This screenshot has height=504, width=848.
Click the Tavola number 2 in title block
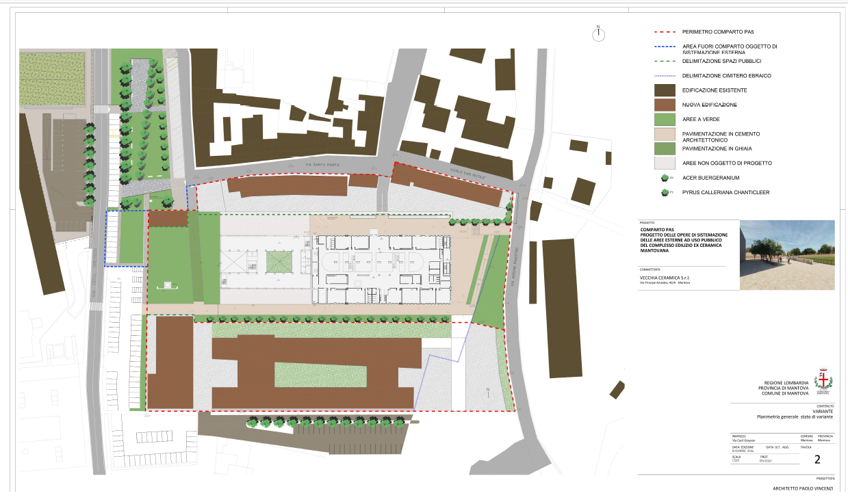817,460
